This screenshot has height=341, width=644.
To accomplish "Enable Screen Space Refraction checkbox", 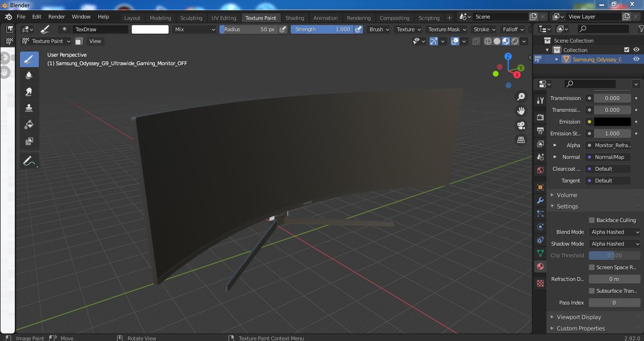I will 592,267.
